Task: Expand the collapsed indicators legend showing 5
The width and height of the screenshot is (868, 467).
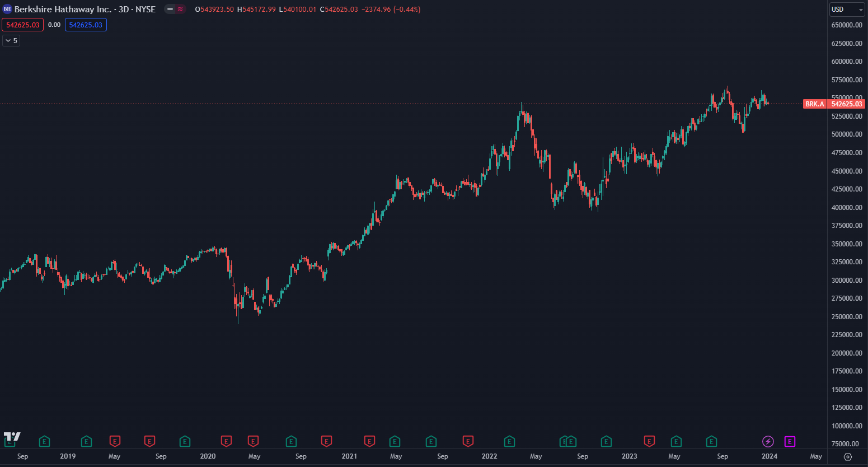Action: (x=11, y=40)
